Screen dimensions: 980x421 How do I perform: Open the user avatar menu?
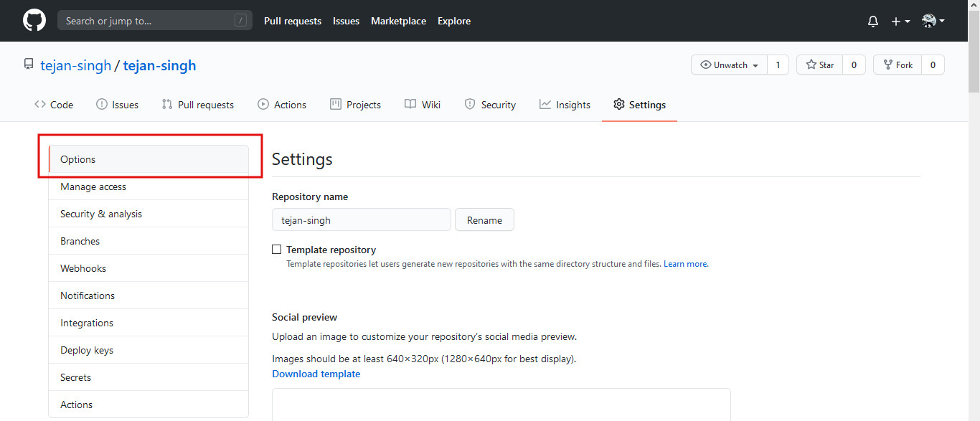(x=933, y=21)
